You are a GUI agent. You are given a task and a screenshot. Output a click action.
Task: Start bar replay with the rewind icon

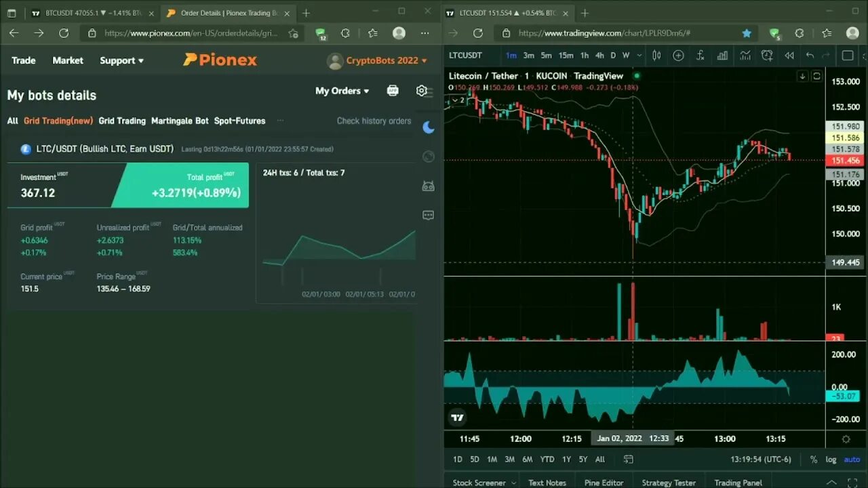point(789,56)
